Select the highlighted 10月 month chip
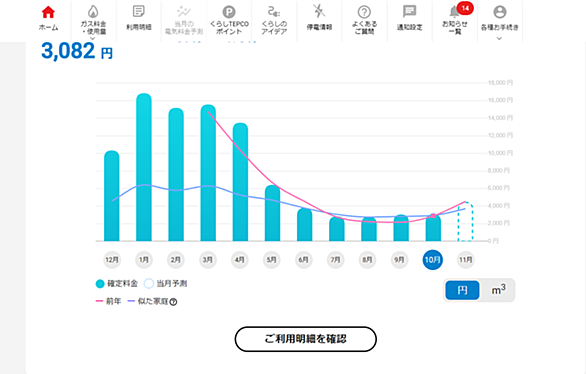 point(432,260)
